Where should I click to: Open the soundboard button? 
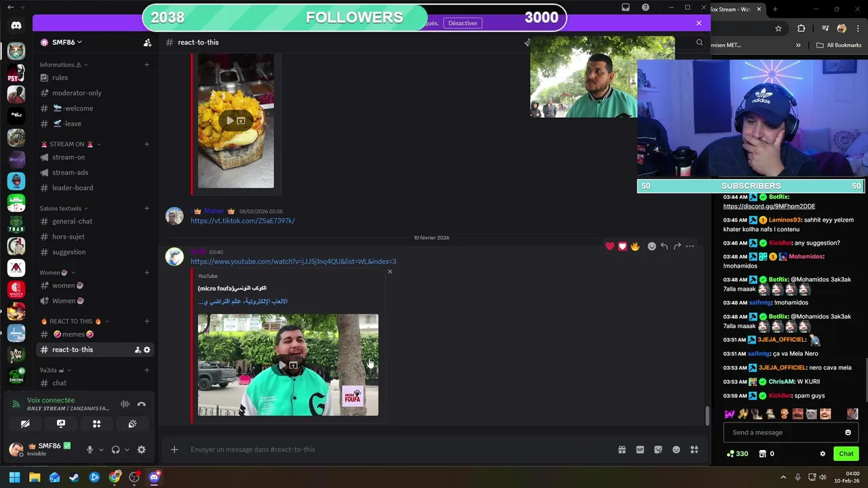132,424
